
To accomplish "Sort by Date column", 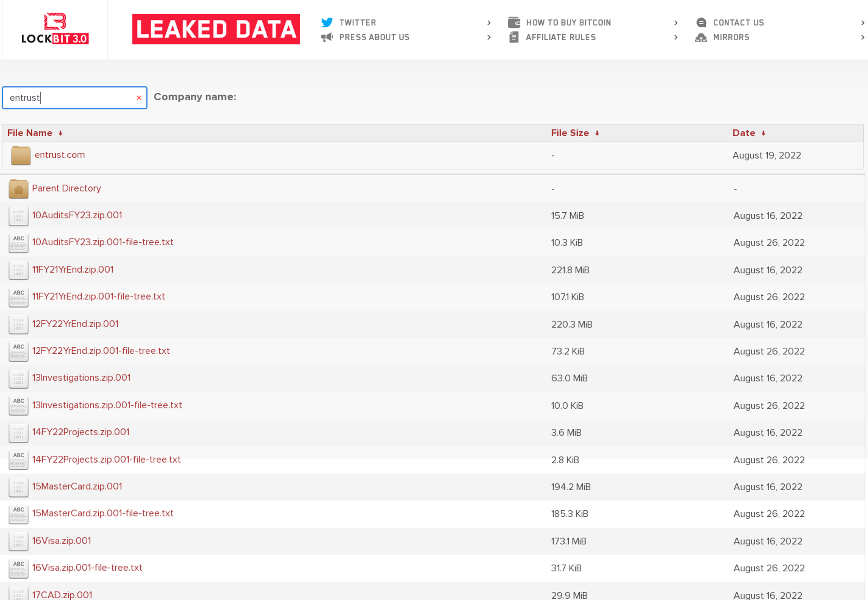I will (x=749, y=133).
